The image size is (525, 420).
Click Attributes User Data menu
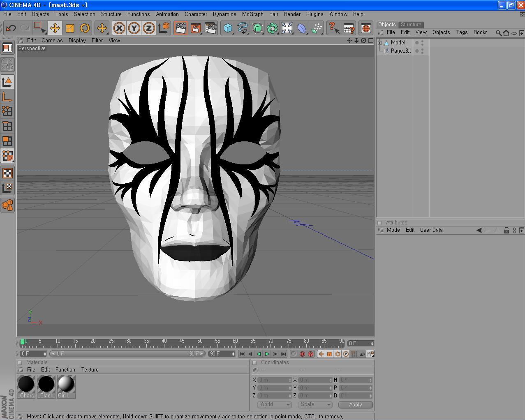pyautogui.click(x=431, y=230)
